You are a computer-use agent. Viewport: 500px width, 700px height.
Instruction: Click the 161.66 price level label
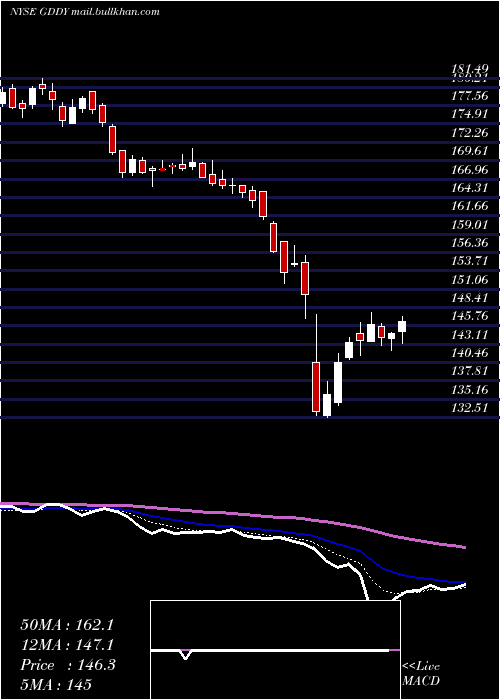[470, 206]
